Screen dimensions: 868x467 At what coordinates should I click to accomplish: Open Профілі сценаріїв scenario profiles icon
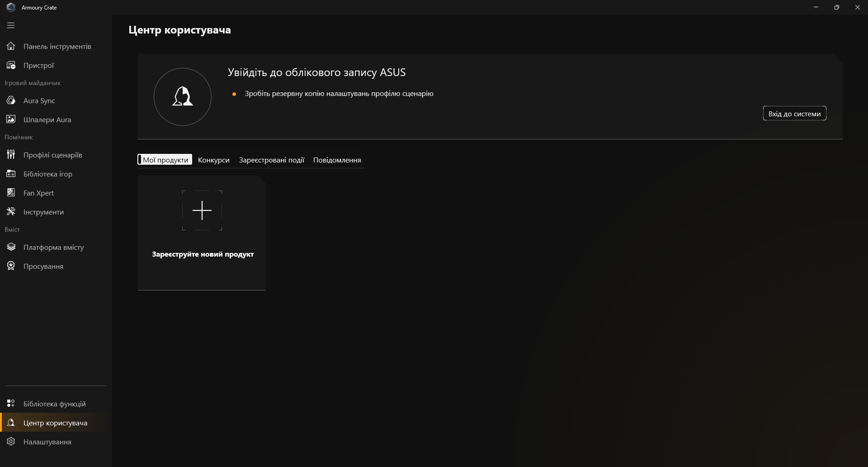click(x=11, y=155)
